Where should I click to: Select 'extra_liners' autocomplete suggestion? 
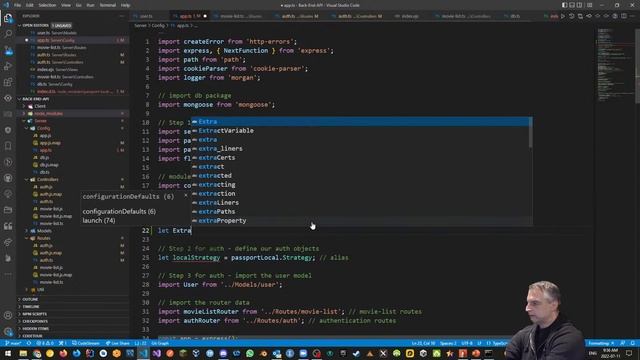coord(360,149)
